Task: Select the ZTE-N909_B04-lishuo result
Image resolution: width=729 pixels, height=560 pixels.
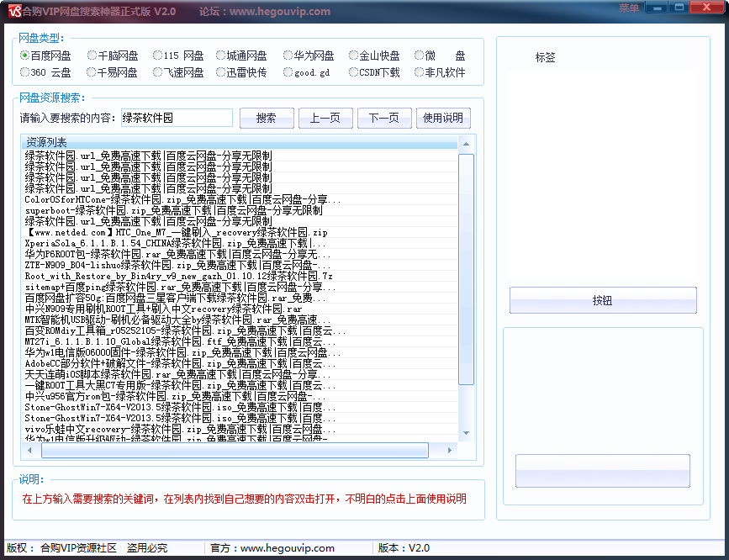Action: pos(240,265)
